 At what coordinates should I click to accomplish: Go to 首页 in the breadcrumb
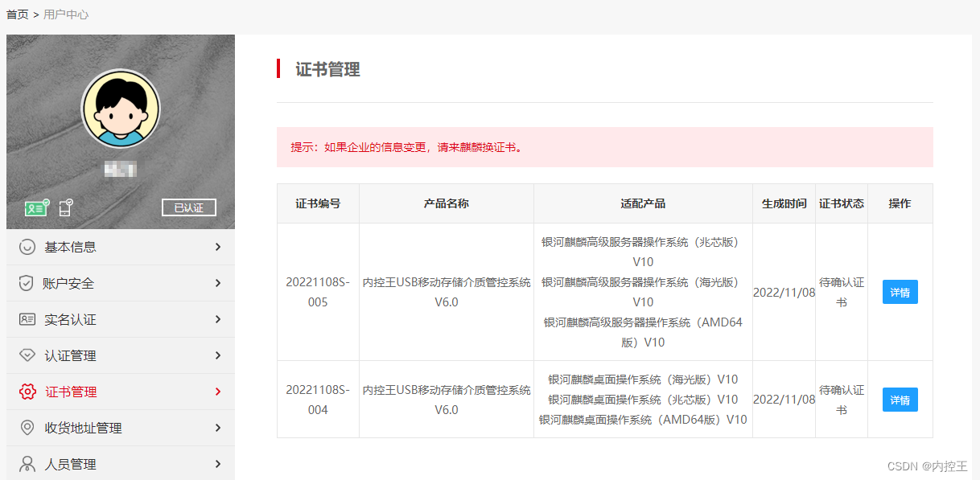[x=18, y=14]
